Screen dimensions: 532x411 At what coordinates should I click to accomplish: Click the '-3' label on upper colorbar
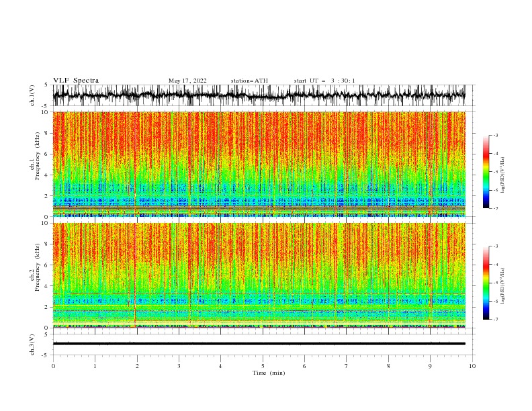pyautogui.click(x=495, y=135)
